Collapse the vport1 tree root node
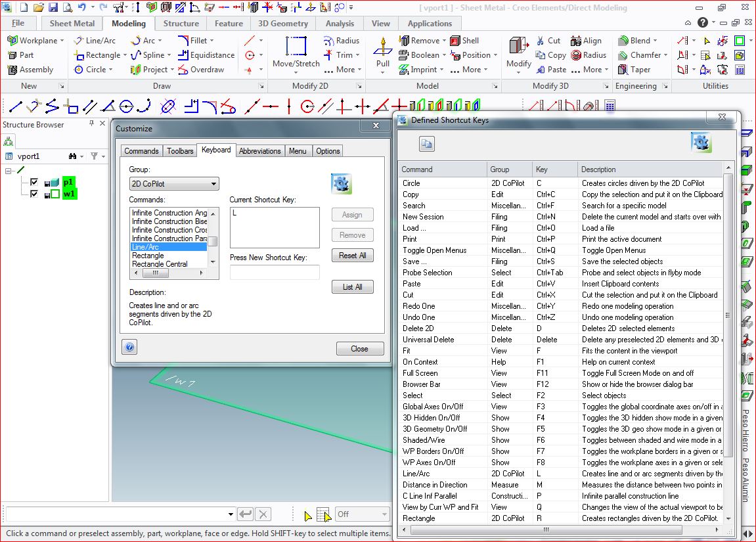756x542 pixels. (x=8, y=171)
